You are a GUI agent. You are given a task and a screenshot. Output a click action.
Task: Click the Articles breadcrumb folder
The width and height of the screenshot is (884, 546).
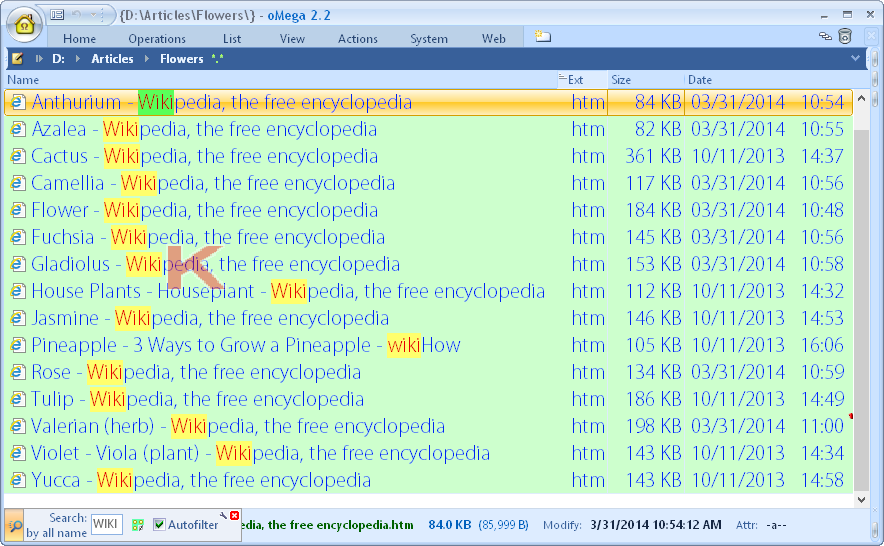click(112, 59)
